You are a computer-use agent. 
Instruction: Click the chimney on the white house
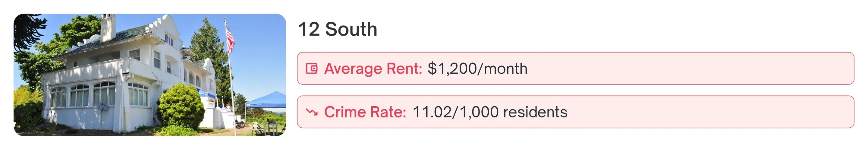pyautogui.click(x=108, y=26)
